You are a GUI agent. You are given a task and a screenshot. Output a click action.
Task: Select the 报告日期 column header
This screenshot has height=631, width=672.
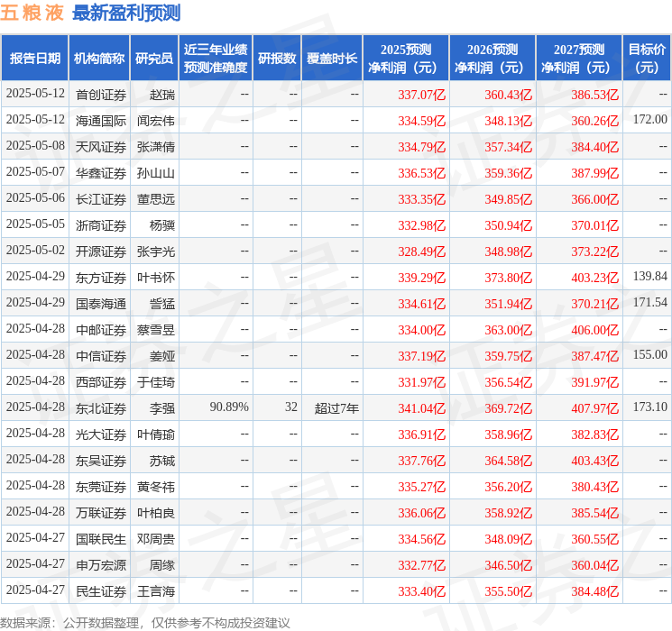[34, 58]
